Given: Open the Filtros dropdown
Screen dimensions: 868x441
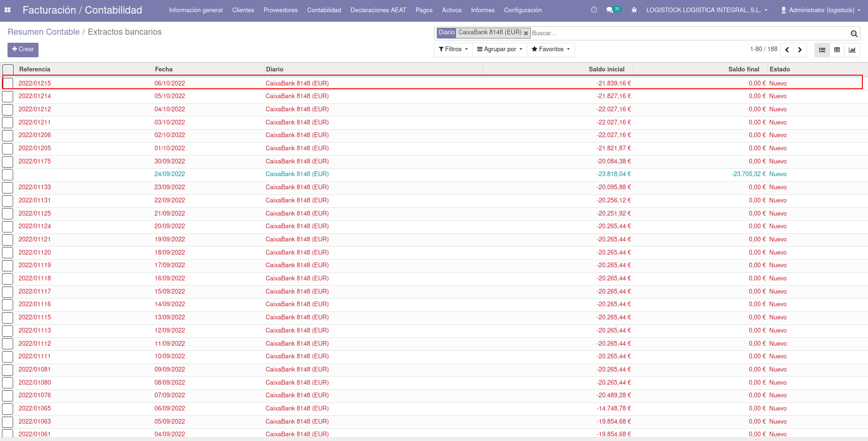Looking at the screenshot, I should tap(453, 49).
